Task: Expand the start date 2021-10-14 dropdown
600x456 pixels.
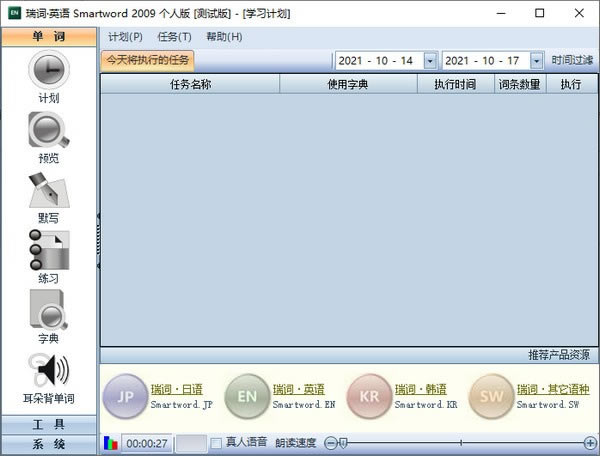Action: point(430,61)
